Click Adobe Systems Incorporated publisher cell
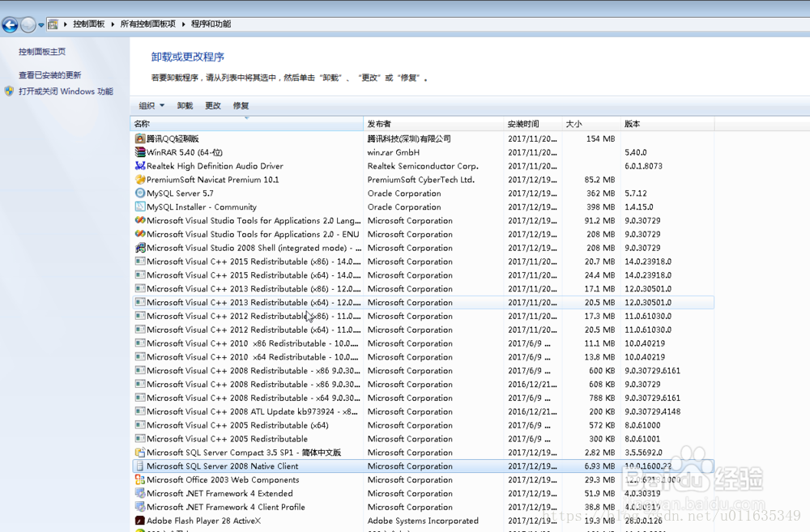Viewport: 810px width, 532px height. pos(423,521)
